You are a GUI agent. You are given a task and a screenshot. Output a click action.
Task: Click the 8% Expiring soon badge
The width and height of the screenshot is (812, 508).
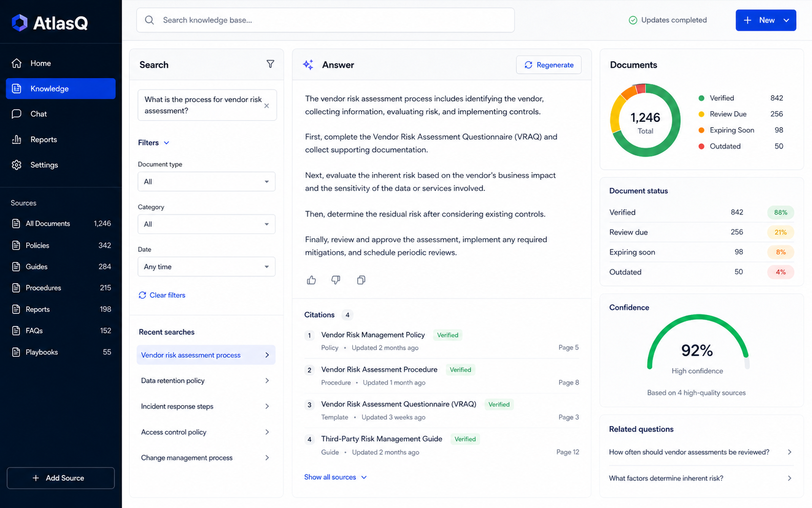[781, 252]
